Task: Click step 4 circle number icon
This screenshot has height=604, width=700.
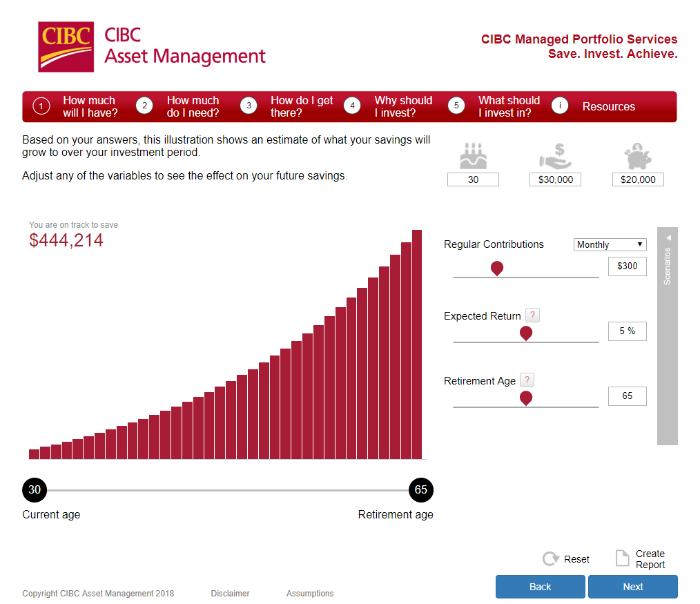Action: [x=352, y=106]
